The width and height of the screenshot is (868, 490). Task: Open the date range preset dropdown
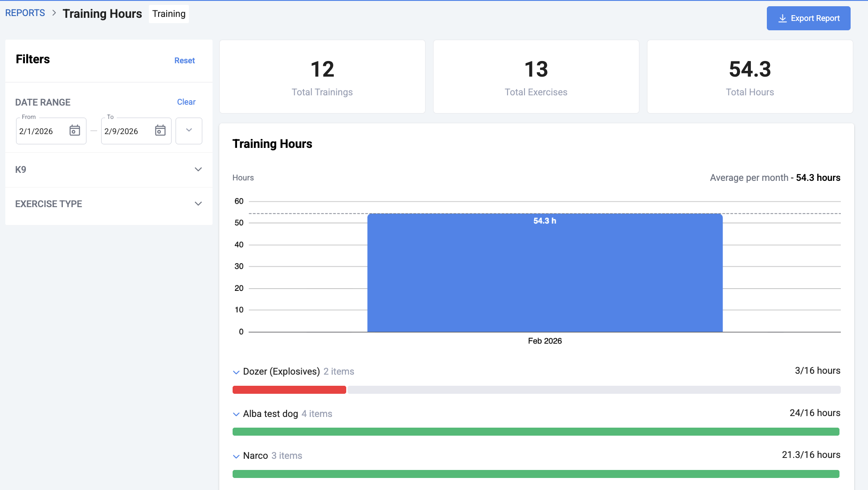pyautogui.click(x=189, y=131)
